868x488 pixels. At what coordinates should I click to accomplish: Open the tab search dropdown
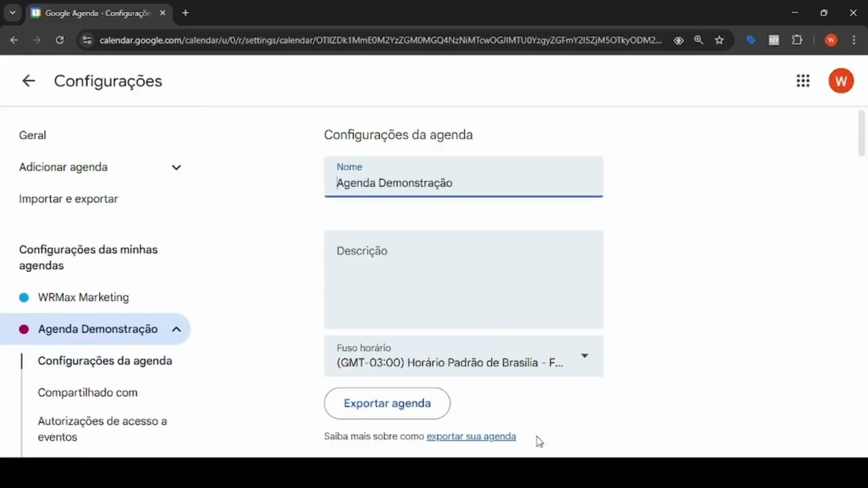[12, 13]
